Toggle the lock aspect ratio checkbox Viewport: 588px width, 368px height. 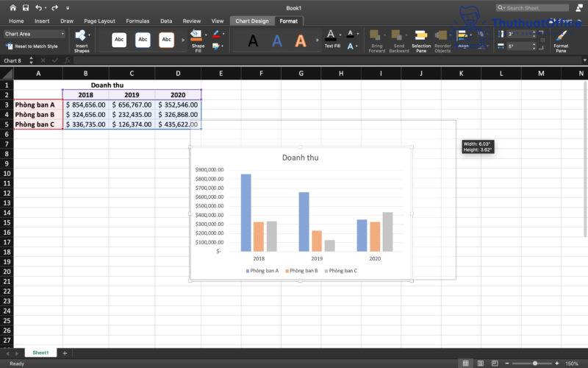(x=542, y=40)
